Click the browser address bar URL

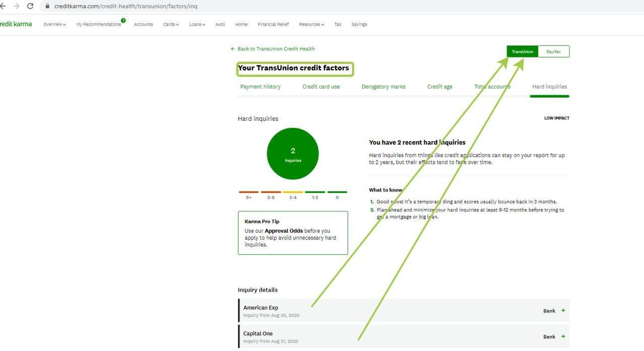tap(126, 6)
